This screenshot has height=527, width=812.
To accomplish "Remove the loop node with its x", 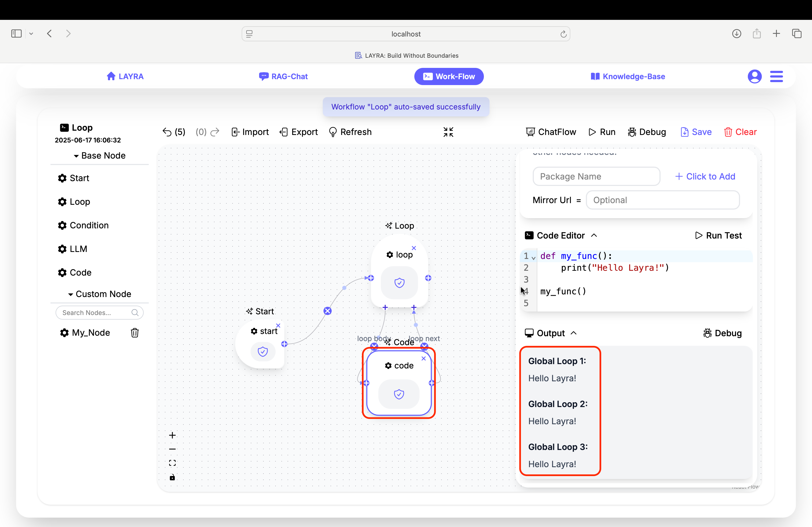I will pos(414,248).
